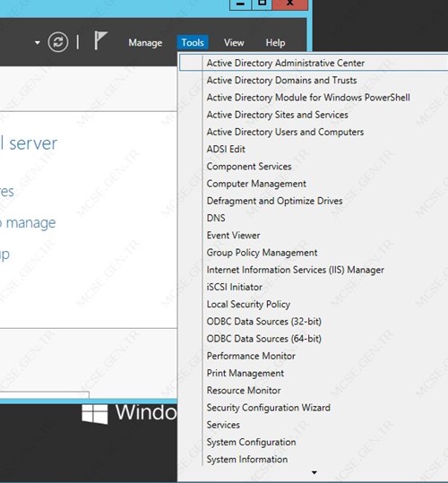Open Services from the Tools menu

click(223, 425)
